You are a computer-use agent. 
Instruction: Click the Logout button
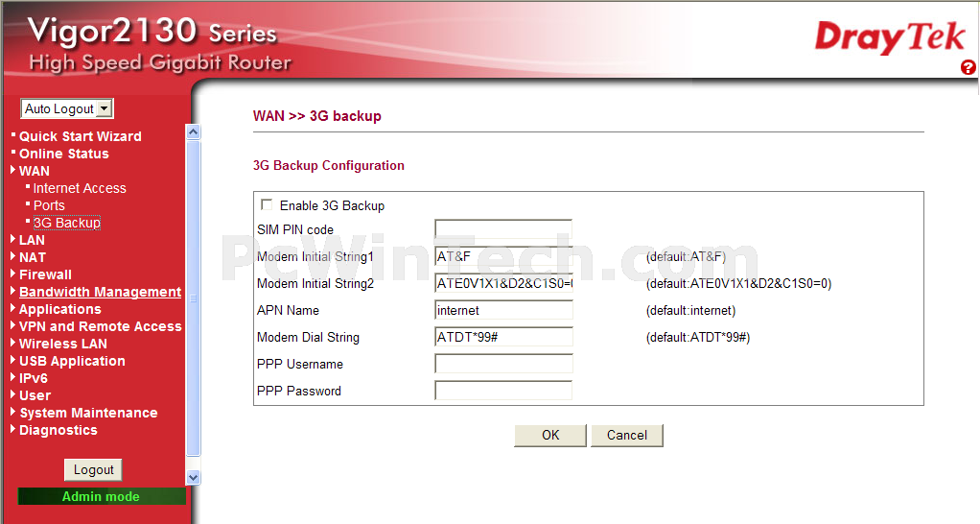pyautogui.click(x=93, y=469)
